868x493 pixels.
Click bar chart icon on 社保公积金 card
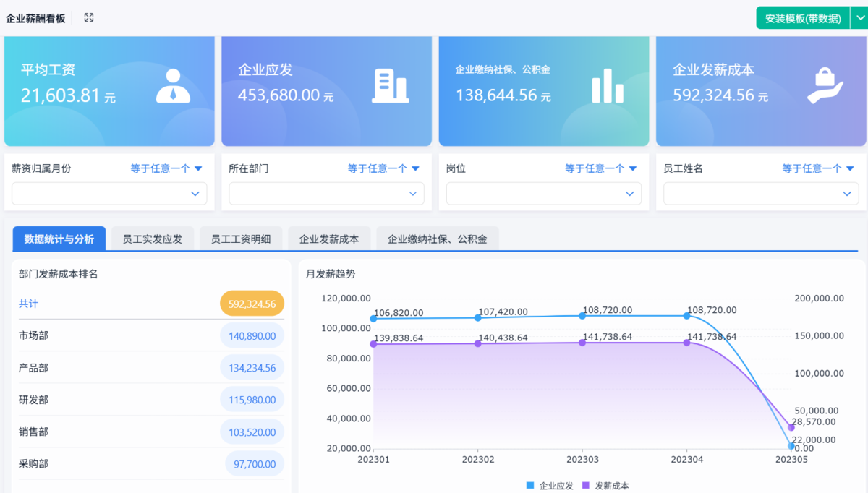point(607,86)
